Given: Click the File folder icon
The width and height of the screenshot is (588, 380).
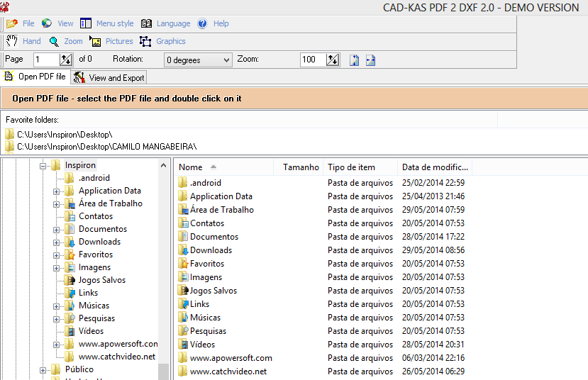Looking at the screenshot, I should (12, 23).
